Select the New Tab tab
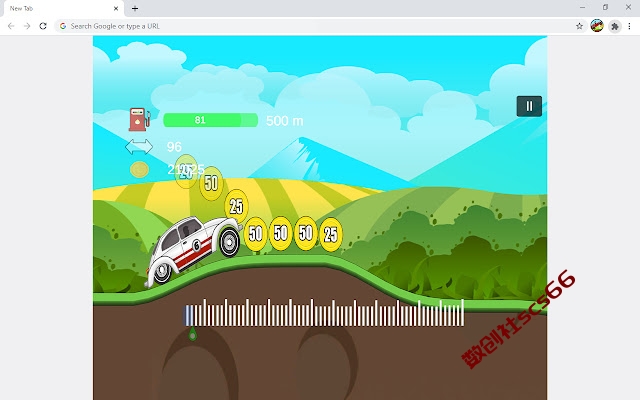Viewport: 640px width, 400px height. click(64, 9)
